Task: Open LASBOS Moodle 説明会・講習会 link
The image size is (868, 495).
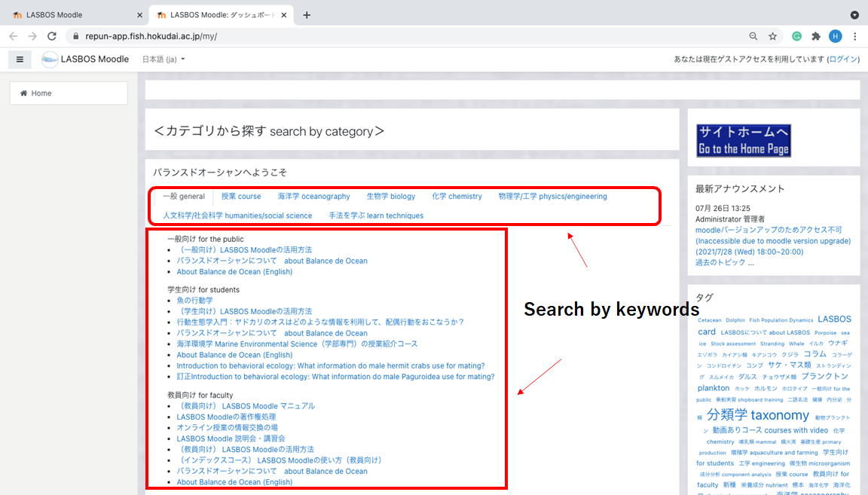Action: [231, 438]
